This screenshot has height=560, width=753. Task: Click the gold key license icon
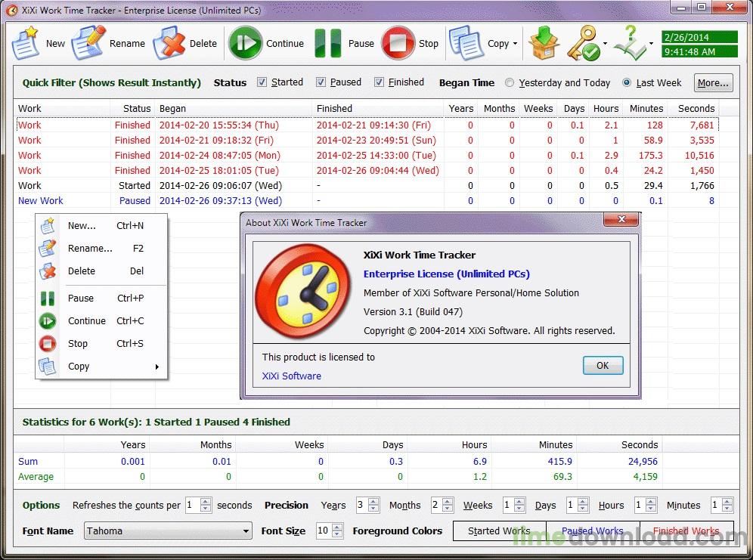583,43
